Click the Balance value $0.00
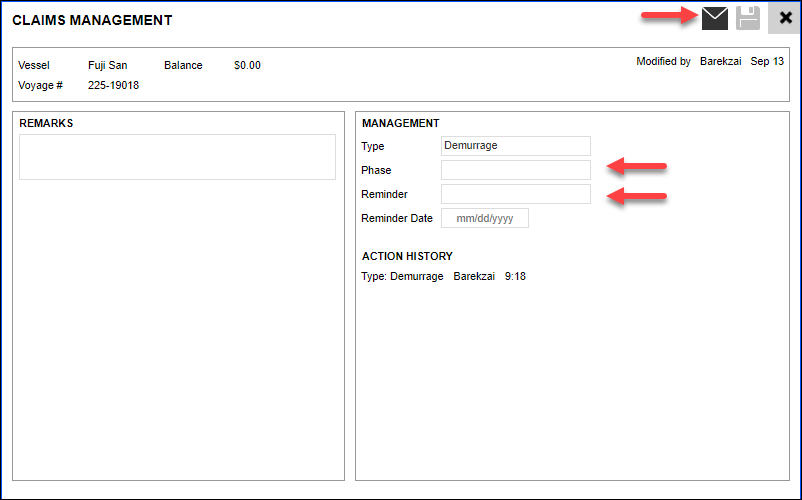 [x=247, y=66]
